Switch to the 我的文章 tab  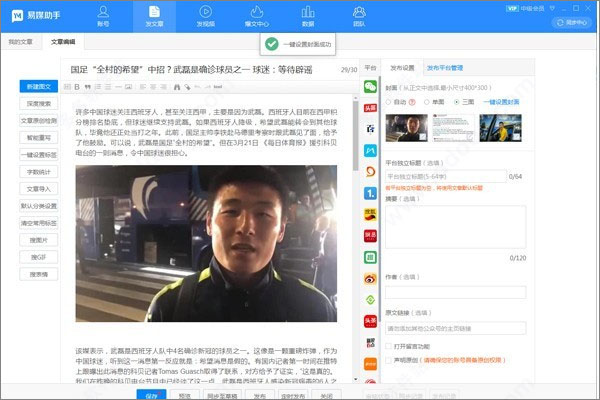tap(20, 43)
